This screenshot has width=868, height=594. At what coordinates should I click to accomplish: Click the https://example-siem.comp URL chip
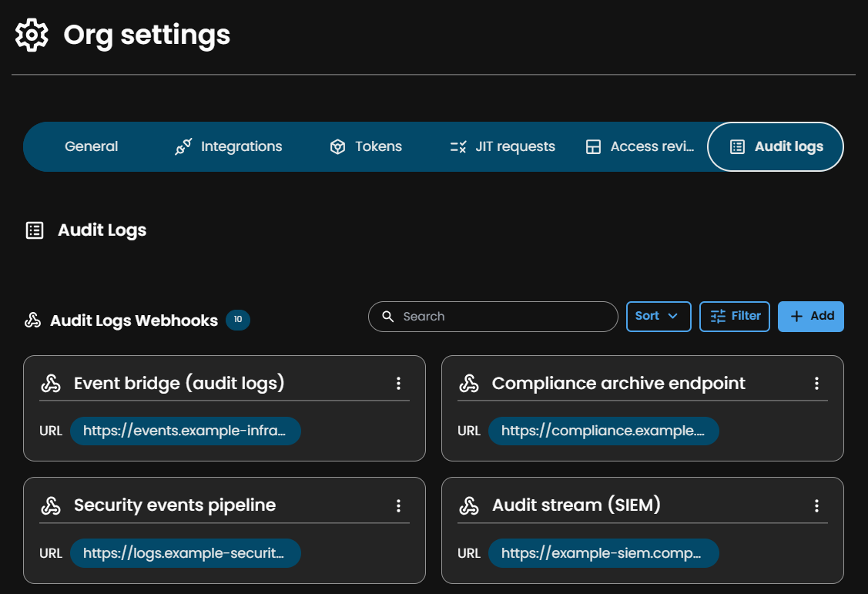[603, 553]
